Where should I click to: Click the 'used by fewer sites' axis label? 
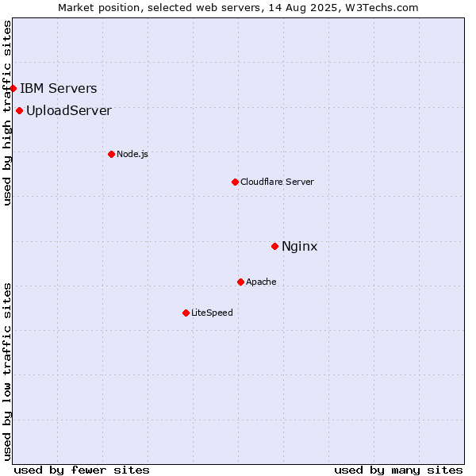(x=82, y=470)
